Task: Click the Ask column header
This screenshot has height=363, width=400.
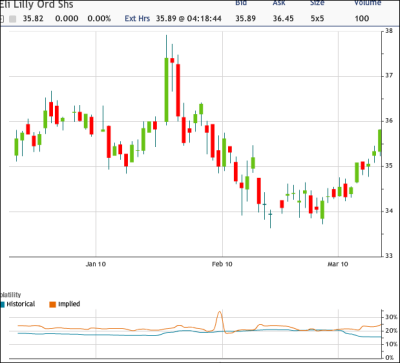Action: coord(279,3)
